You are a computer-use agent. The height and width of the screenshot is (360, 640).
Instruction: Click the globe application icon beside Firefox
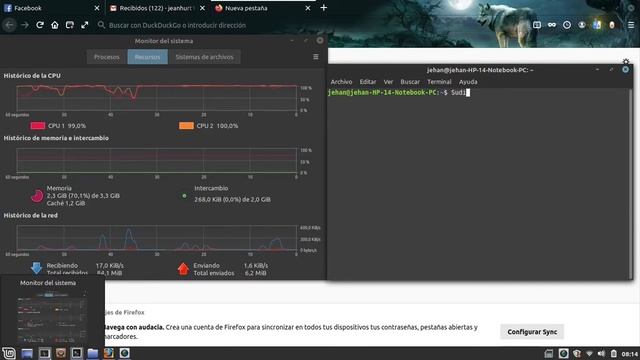tap(125, 353)
